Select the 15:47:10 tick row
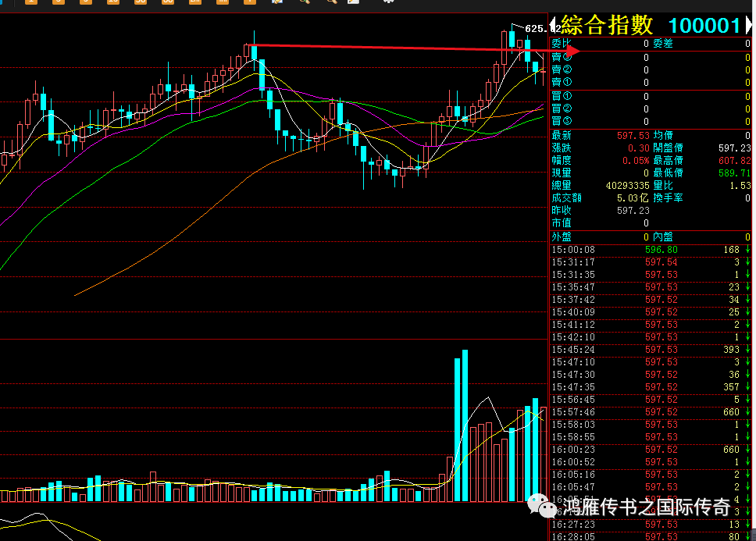The height and width of the screenshot is (541, 756). click(651, 362)
